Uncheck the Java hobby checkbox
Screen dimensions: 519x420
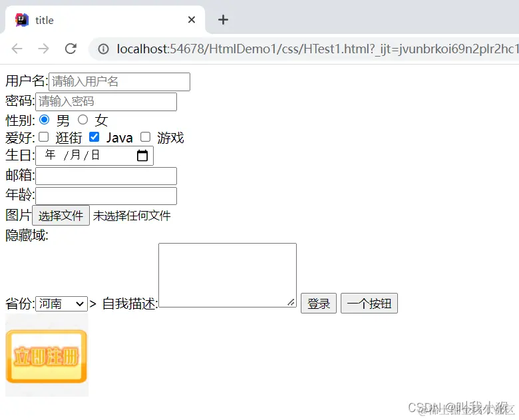(94, 137)
